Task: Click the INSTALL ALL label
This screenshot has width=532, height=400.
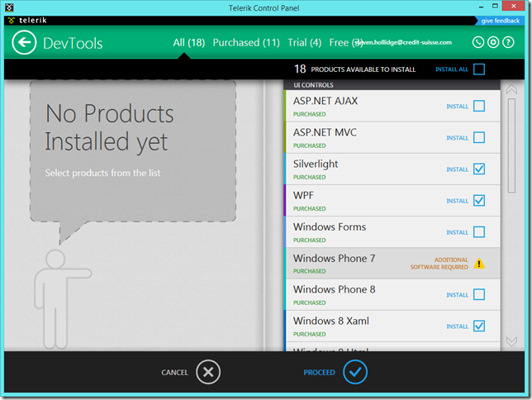Action: coord(452,69)
